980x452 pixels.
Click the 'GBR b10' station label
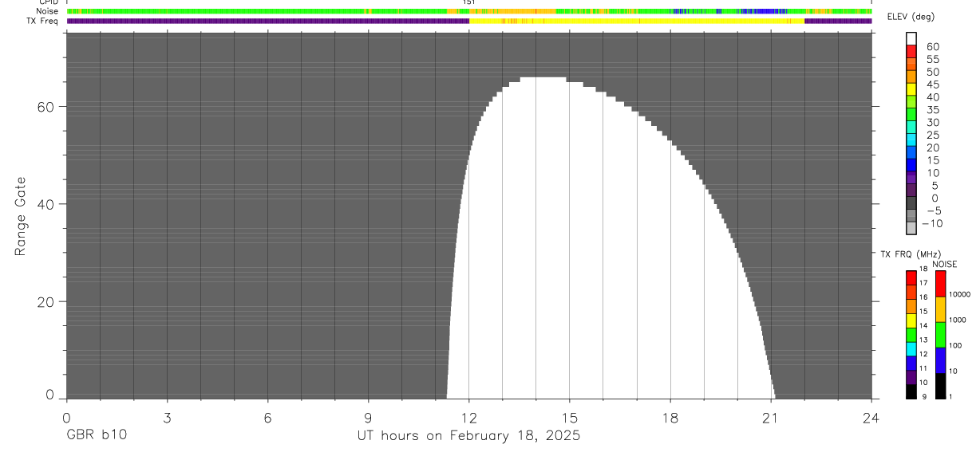pyautogui.click(x=96, y=436)
